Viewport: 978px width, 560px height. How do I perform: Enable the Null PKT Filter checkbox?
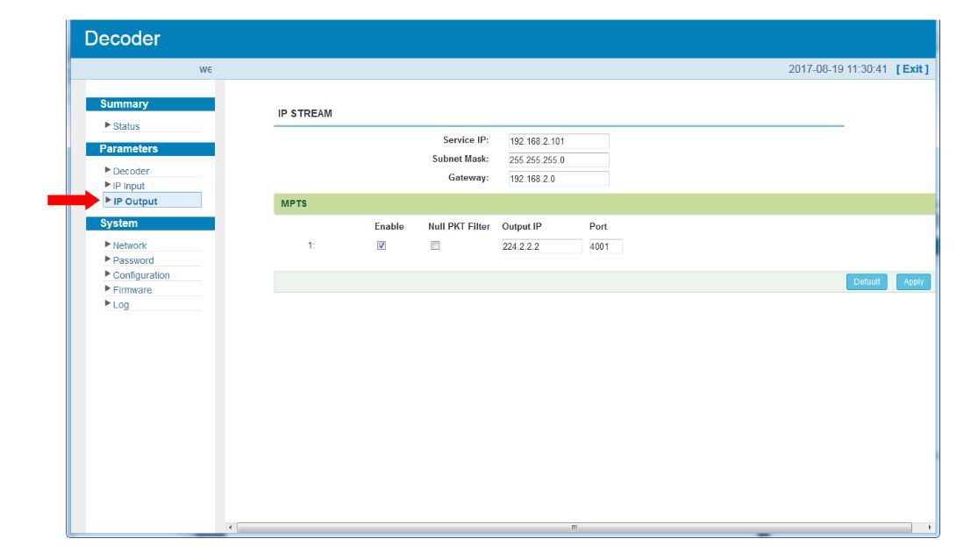point(435,246)
